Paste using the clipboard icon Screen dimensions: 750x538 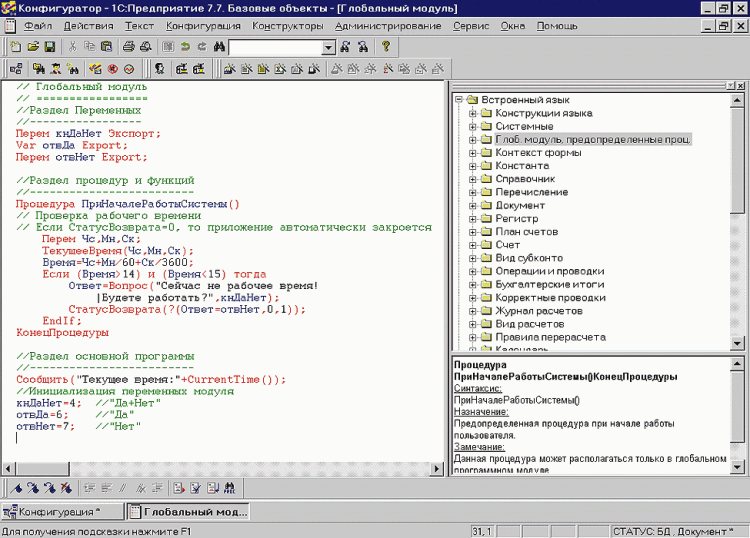click(106, 46)
